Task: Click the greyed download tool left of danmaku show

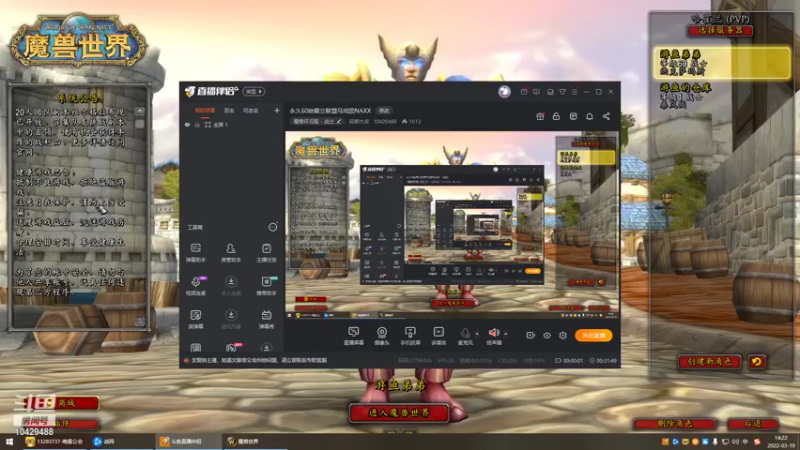Action: pyautogui.click(x=231, y=319)
